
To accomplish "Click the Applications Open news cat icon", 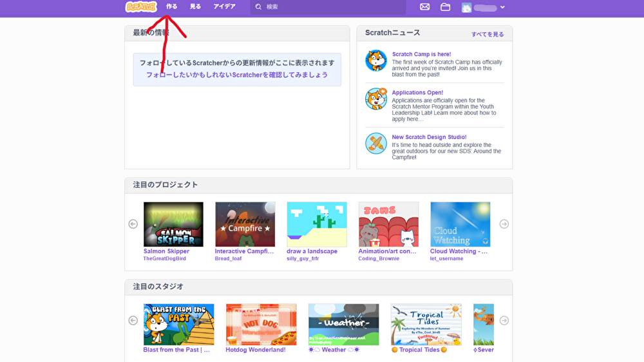I will (376, 99).
